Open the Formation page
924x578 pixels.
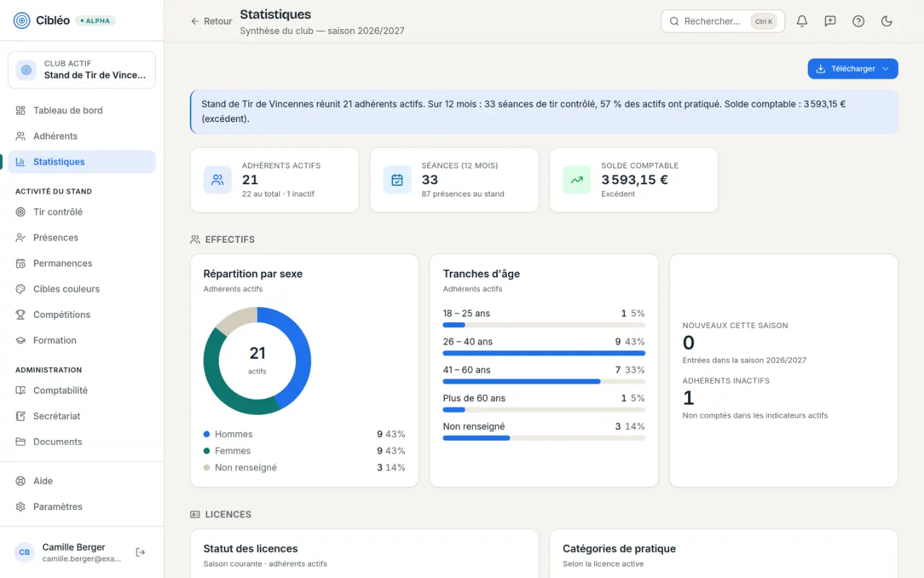click(82, 340)
